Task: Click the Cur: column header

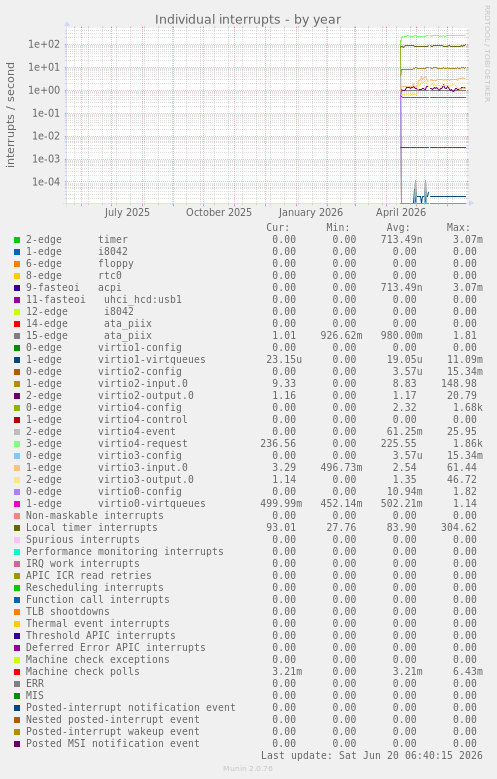Action: tap(278, 228)
